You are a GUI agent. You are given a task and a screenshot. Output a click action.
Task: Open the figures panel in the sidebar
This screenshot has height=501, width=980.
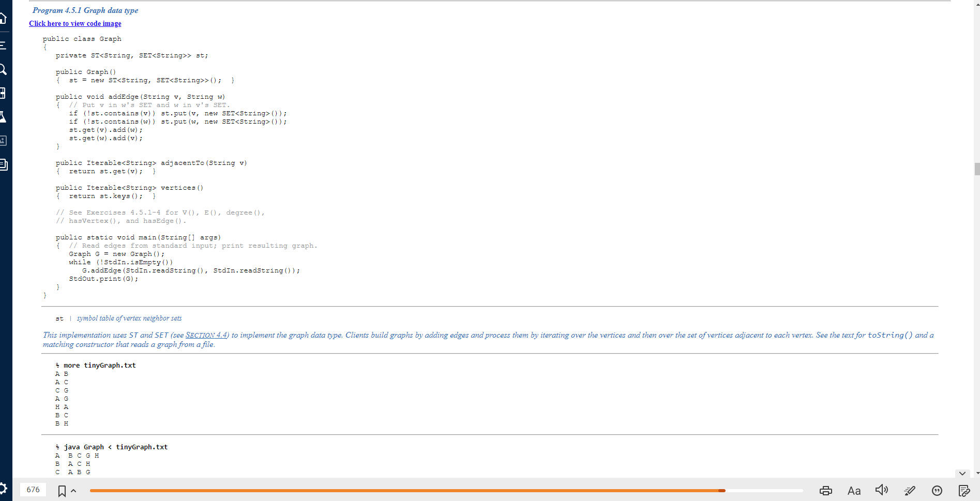click(4, 140)
